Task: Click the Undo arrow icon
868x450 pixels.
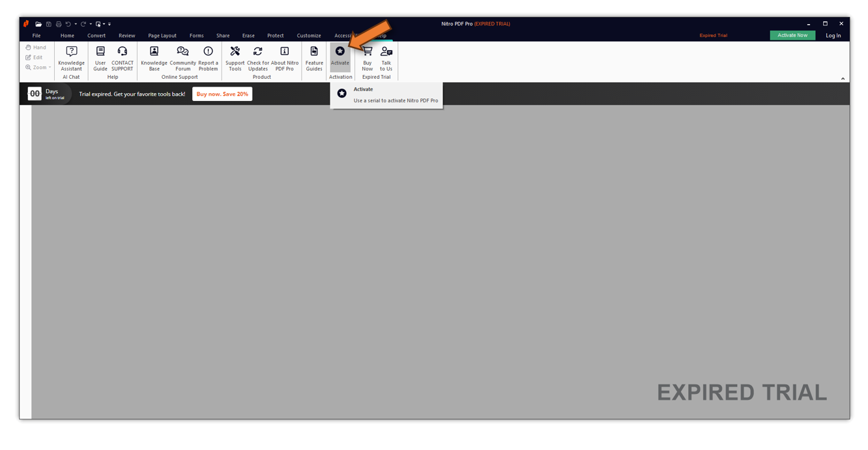Action: (x=68, y=24)
